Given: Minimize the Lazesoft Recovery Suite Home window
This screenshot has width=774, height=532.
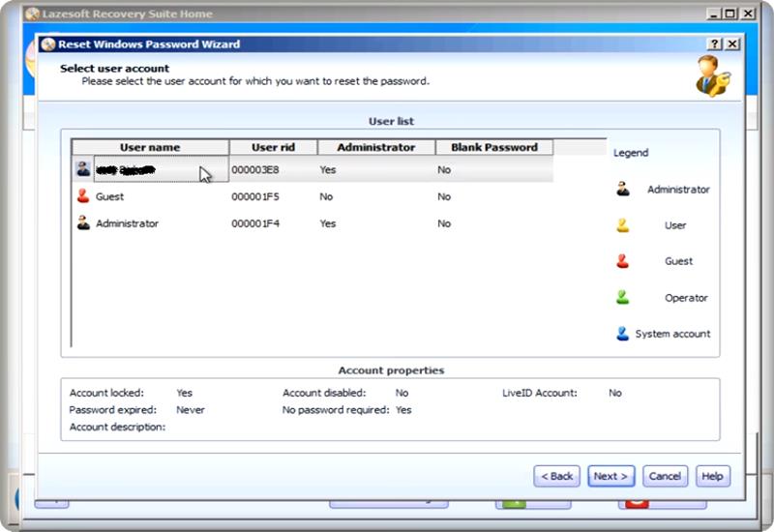Looking at the screenshot, I should [x=713, y=14].
